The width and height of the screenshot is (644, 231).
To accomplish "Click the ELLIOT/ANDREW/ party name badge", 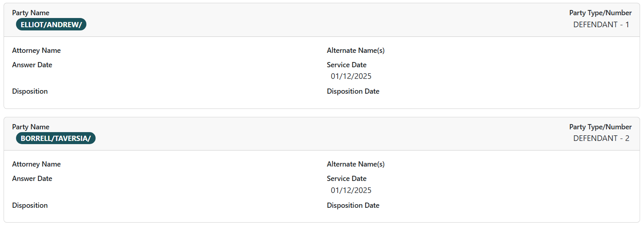I will click(51, 24).
